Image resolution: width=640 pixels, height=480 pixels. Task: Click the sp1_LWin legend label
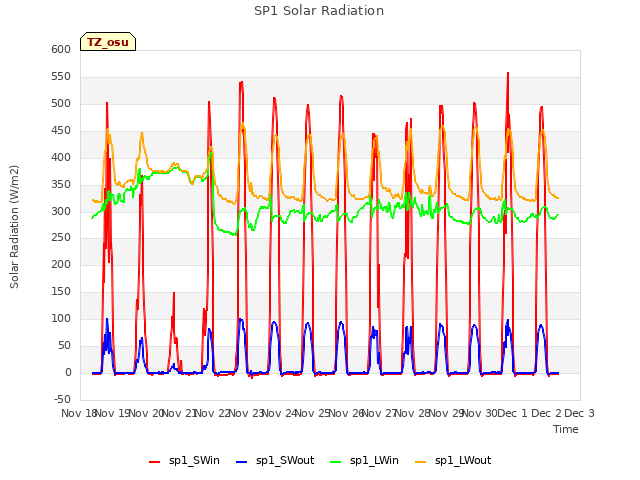[x=374, y=461]
